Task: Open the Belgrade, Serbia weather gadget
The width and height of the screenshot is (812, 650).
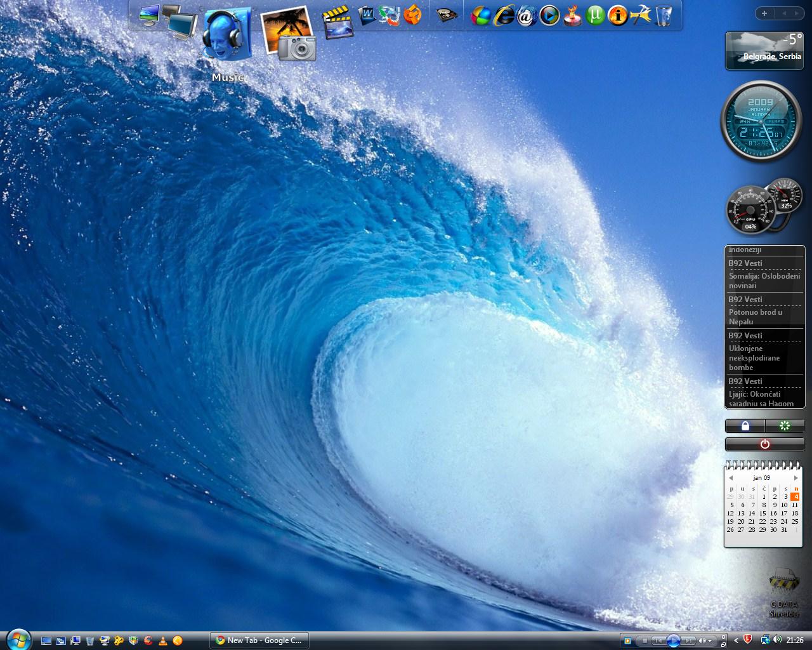Action: click(x=764, y=50)
